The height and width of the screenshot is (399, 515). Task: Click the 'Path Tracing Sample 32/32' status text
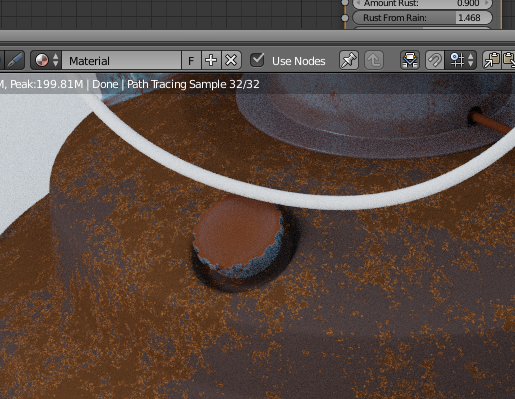tap(193, 84)
